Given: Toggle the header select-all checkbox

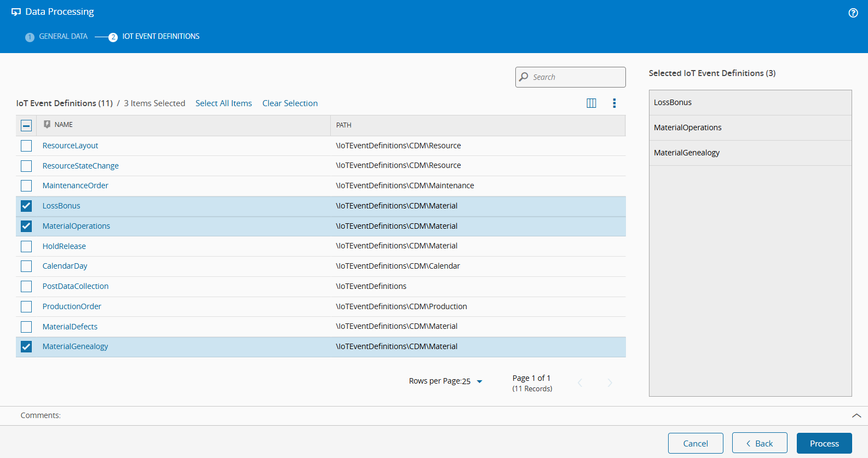Looking at the screenshot, I should pyautogui.click(x=26, y=126).
